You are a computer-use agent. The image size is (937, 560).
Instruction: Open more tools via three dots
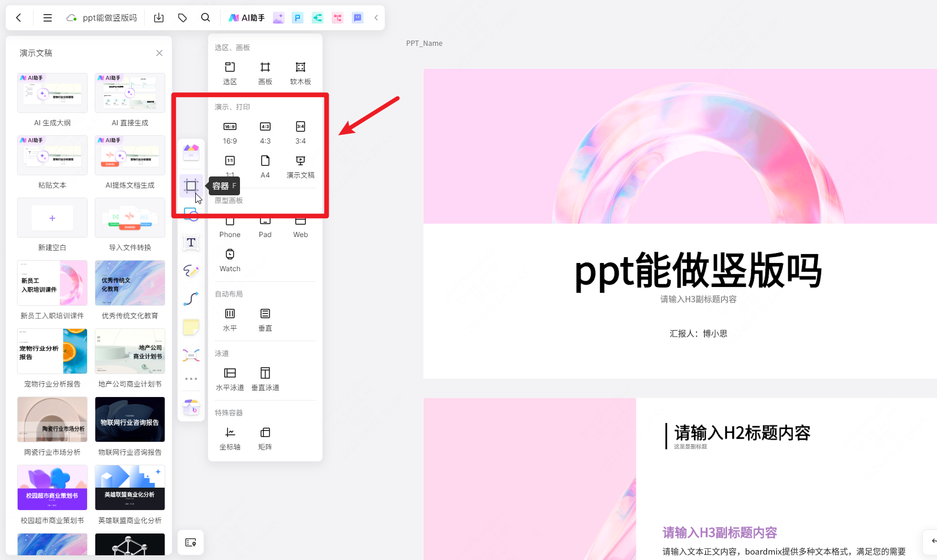(x=191, y=379)
